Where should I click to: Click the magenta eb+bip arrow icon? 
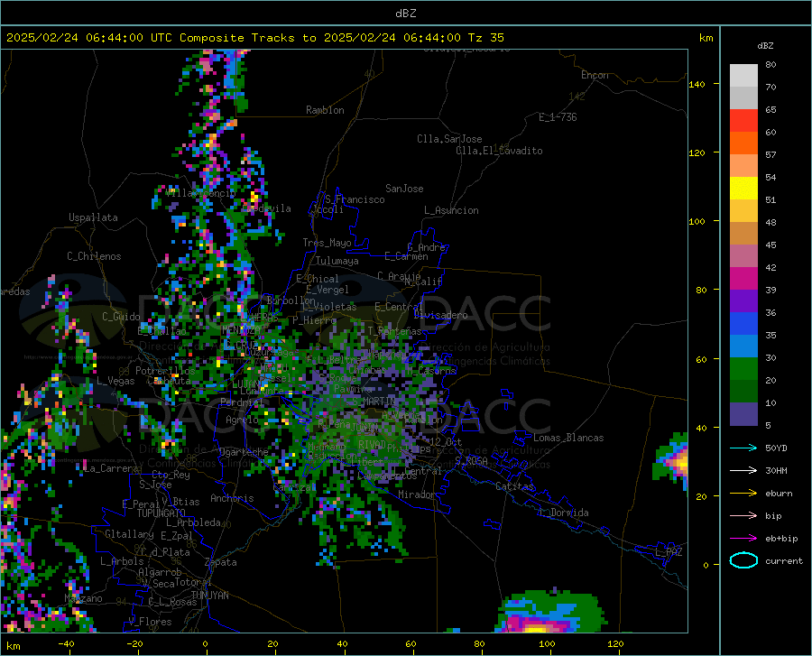pos(743,539)
